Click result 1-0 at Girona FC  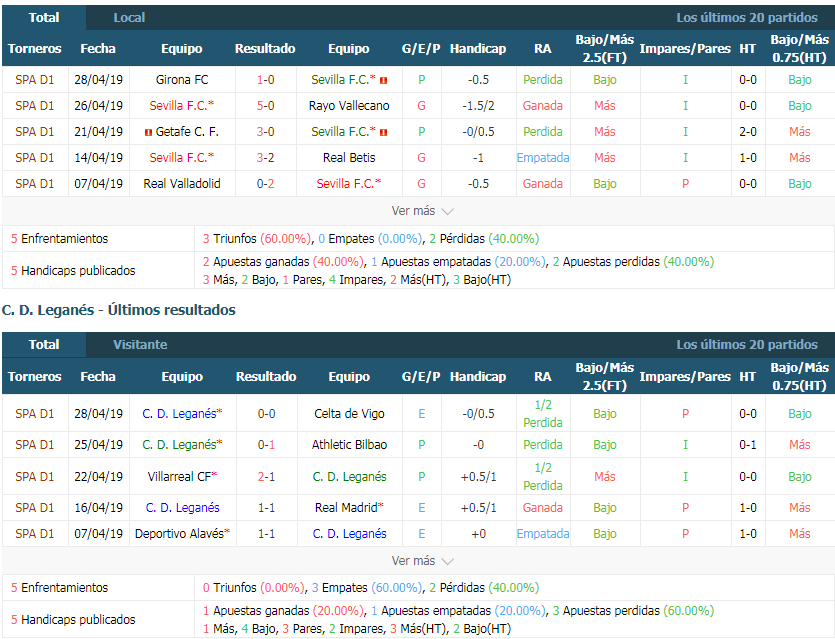pos(265,80)
